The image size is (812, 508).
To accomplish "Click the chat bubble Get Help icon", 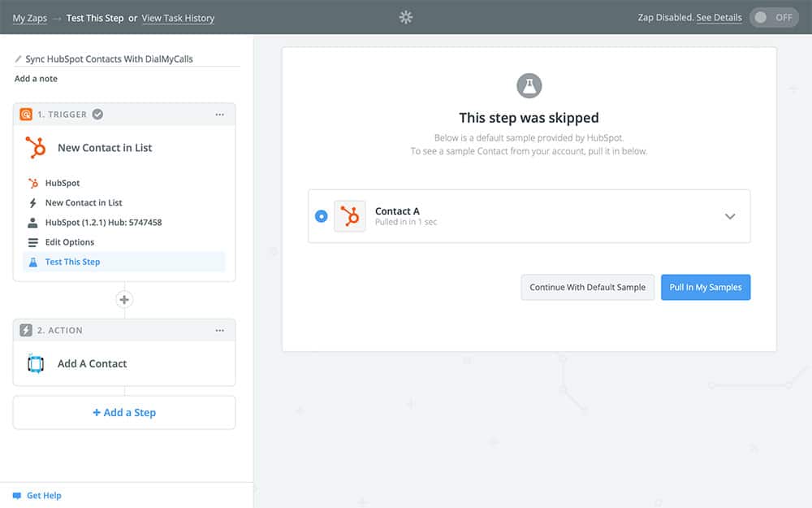I will point(17,495).
